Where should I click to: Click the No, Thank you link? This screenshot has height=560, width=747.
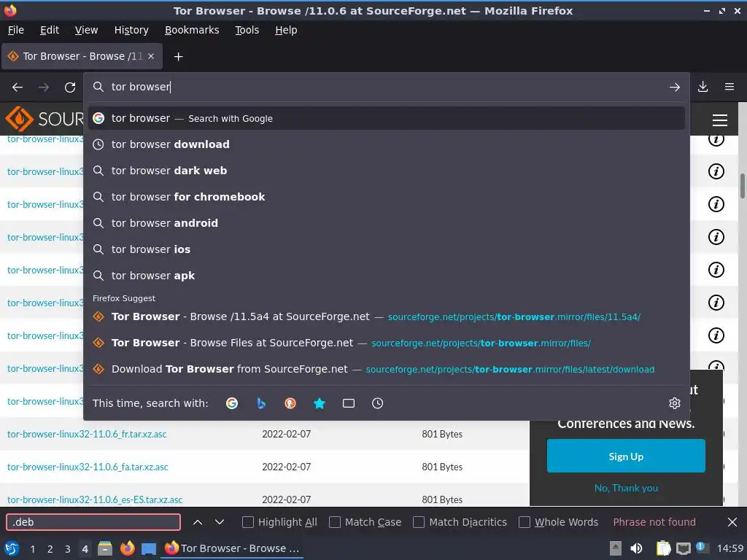[626, 488]
